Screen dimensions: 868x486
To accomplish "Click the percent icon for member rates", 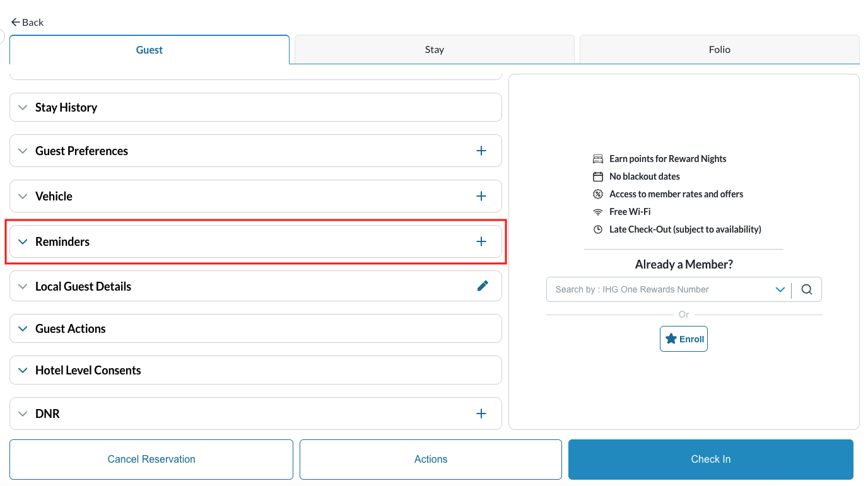I will (x=597, y=194).
